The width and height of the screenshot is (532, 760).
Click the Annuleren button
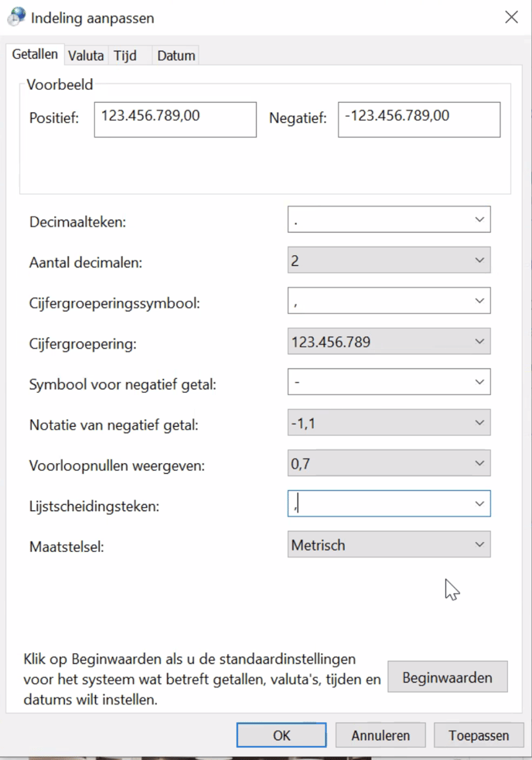point(379,735)
